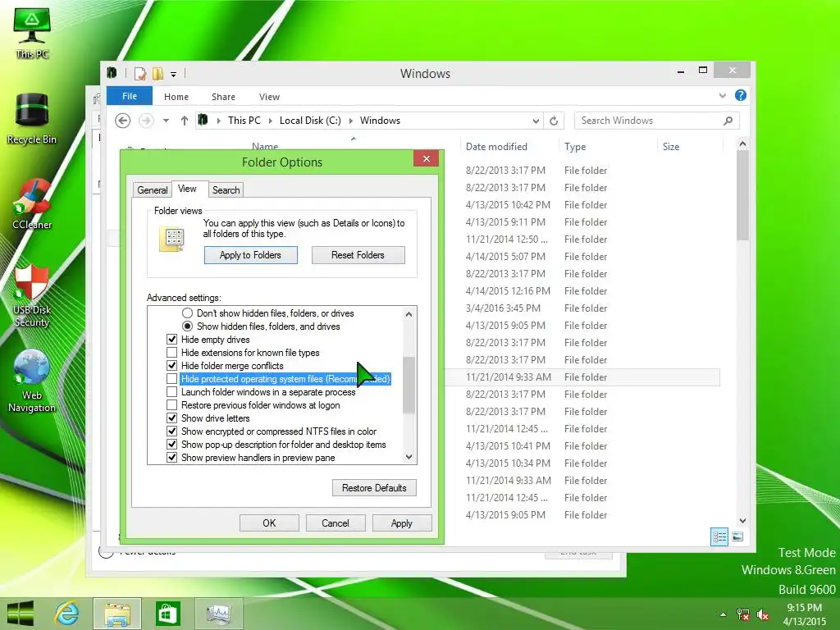Open address bar history dropdown
Screen dimensions: 840x630
(536, 121)
